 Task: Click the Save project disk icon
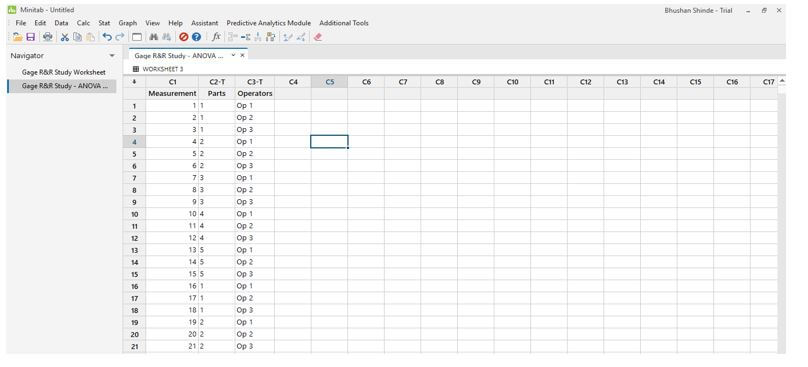coord(30,37)
